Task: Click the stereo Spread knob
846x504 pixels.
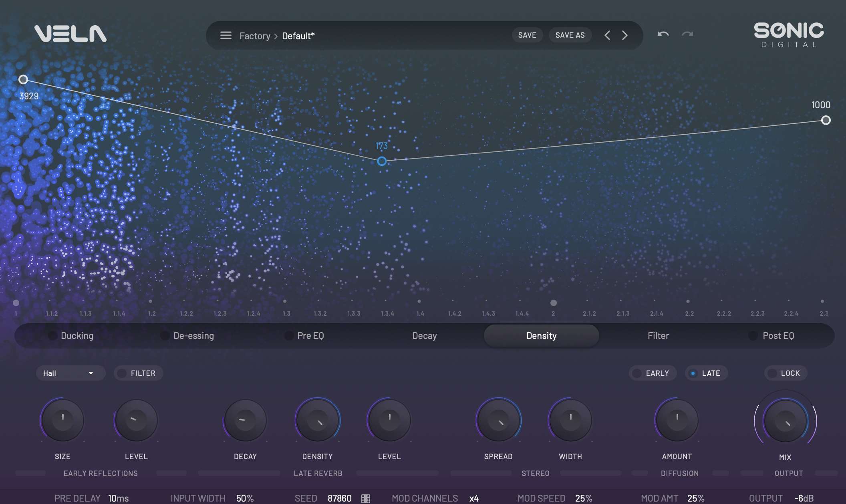Action: point(498,420)
